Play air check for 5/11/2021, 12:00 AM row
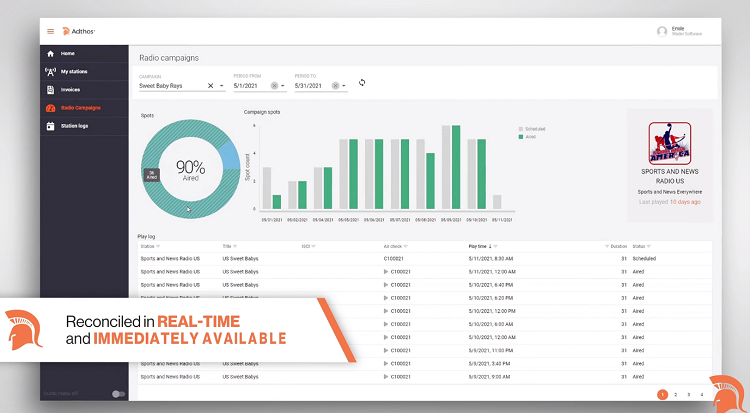The height and width of the screenshot is (413, 750). click(x=386, y=272)
